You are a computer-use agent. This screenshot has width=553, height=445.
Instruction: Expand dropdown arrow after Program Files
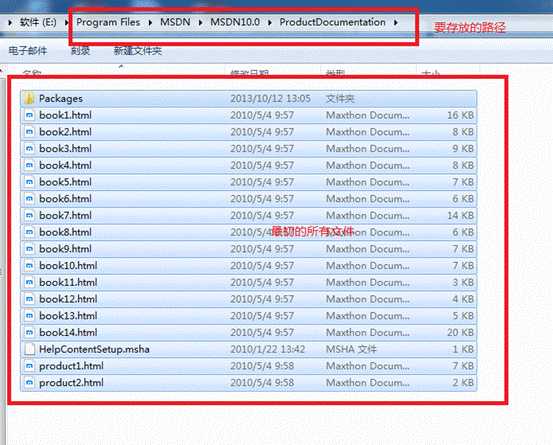point(150,23)
